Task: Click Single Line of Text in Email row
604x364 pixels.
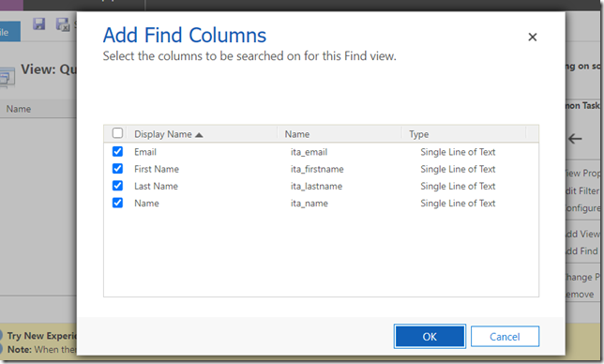Action: point(458,152)
